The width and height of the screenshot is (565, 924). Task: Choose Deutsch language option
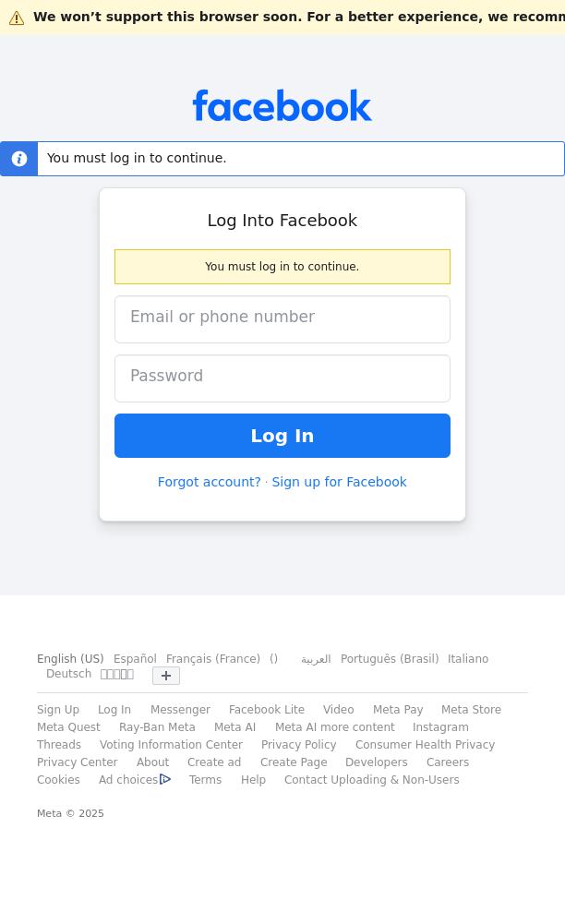pos(68,674)
